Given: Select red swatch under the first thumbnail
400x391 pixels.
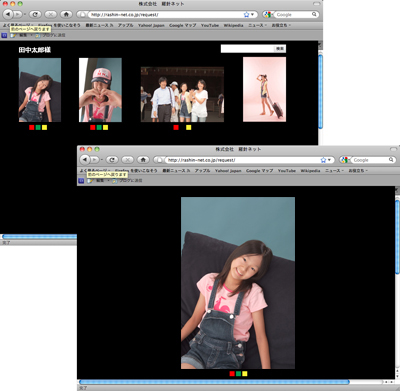Looking at the screenshot, I should click(32, 127).
